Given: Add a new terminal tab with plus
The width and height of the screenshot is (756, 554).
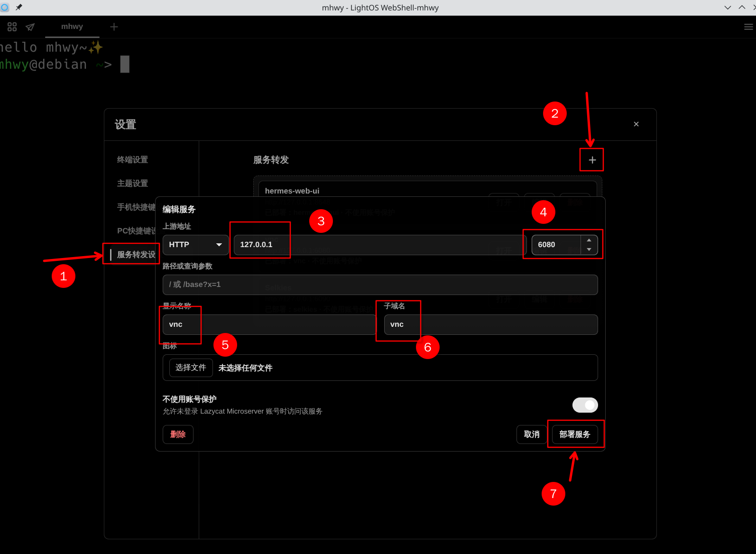Looking at the screenshot, I should pyautogui.click(x=114, y=27).
